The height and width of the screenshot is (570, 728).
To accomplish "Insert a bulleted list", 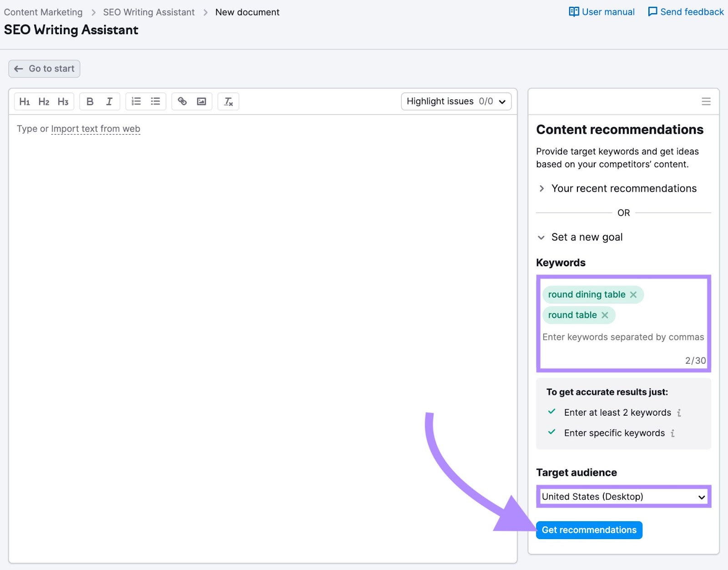I will 155,101.
